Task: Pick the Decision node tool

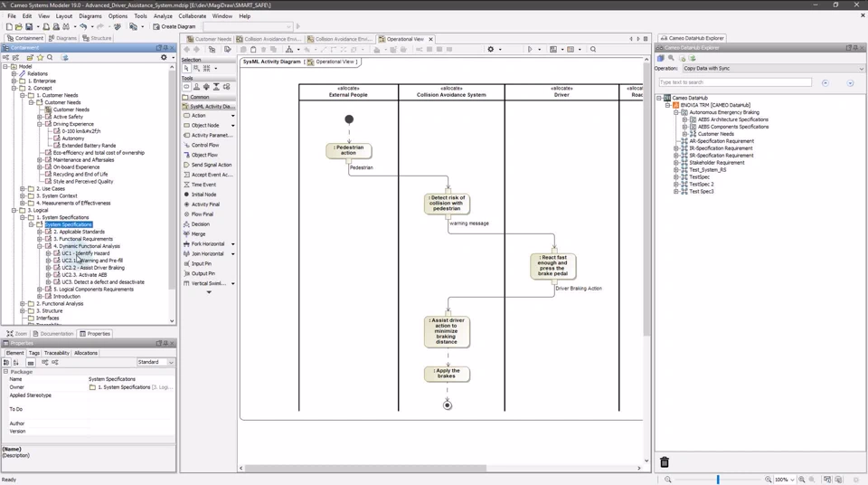Action: (200, 223)
